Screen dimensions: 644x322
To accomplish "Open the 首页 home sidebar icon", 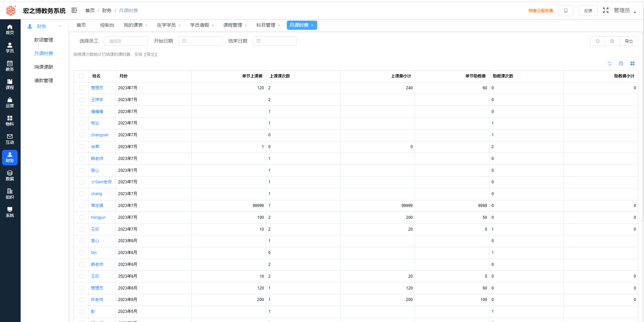I will point(10,30).
